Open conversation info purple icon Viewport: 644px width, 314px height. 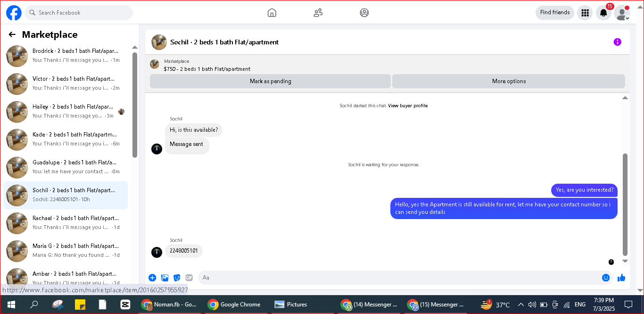click(617, 42)
